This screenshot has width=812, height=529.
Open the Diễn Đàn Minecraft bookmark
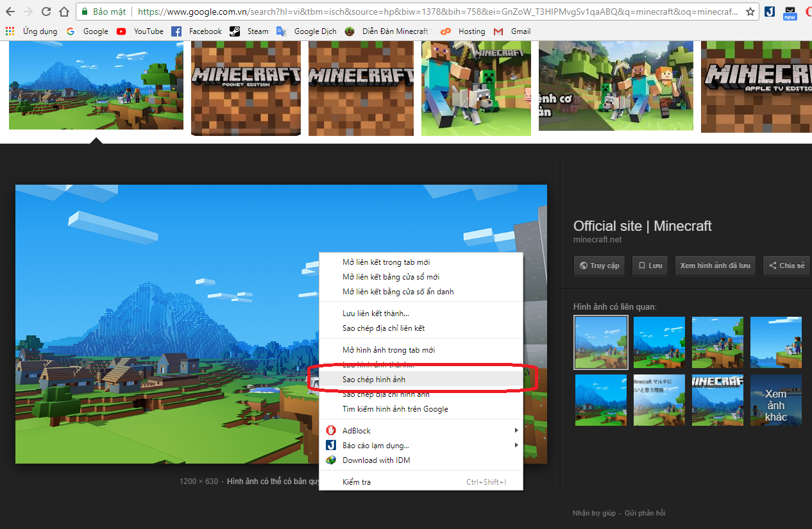pyautogui.click(x=387, y=31)
